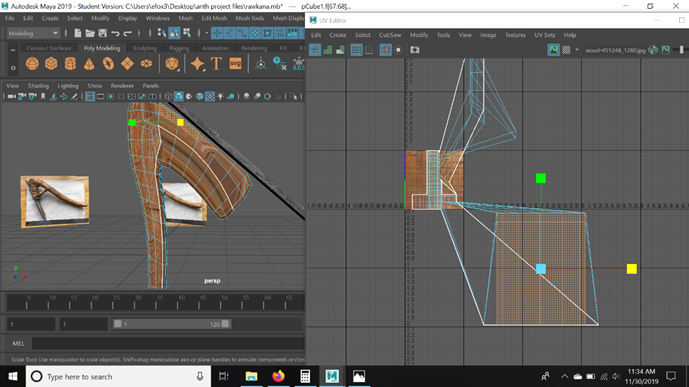
Task: Create a polygon cylinder from shelf
Action: pos(70,64)
